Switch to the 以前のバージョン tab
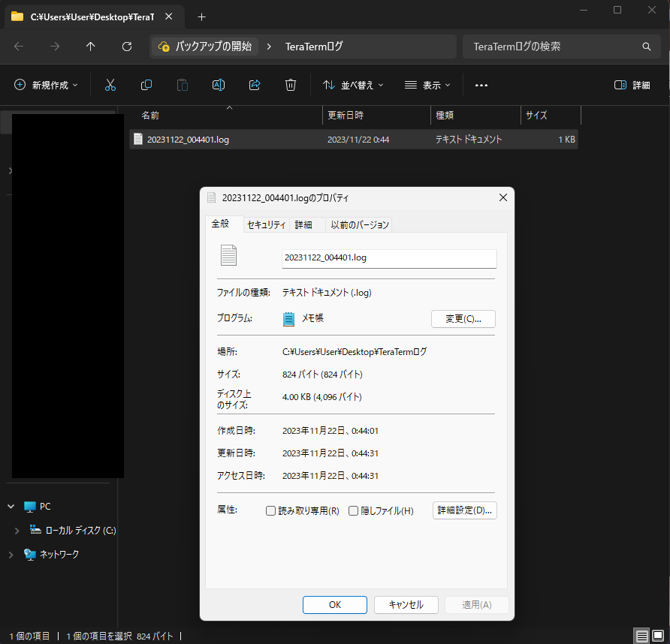The image size is (670, 644). pyautogui.click(x=359, y=224)
